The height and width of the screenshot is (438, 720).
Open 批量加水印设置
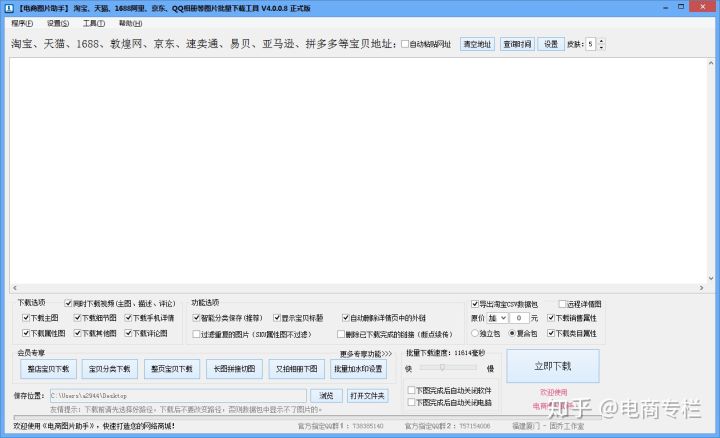[x=358, y=368]
